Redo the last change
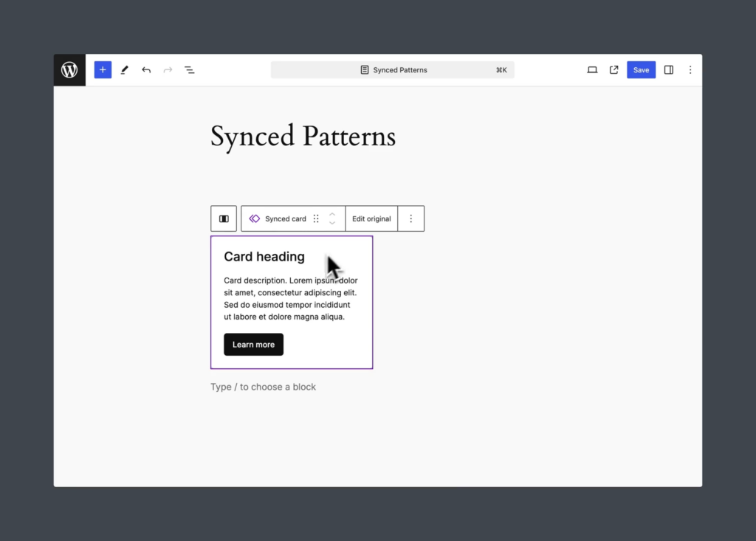 pyautogui.click(x=168, y=69)
